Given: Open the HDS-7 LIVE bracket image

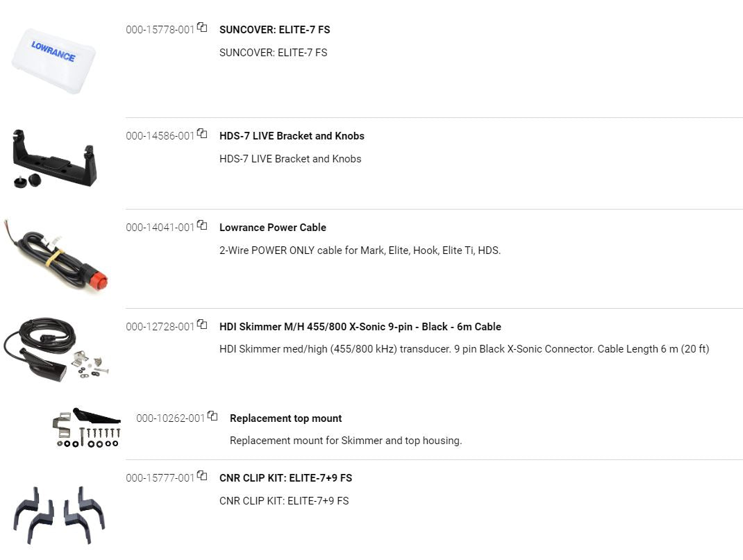Looking at the screenshot, I should click(x=53, y=158).
